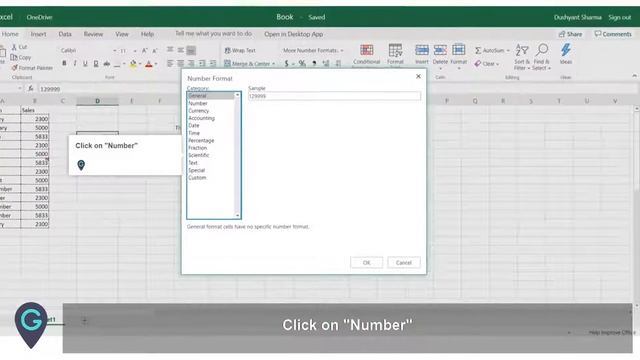The image size is (640, 360).
Task: Toggle Bold formatting
Action: [x=64, y=63]
